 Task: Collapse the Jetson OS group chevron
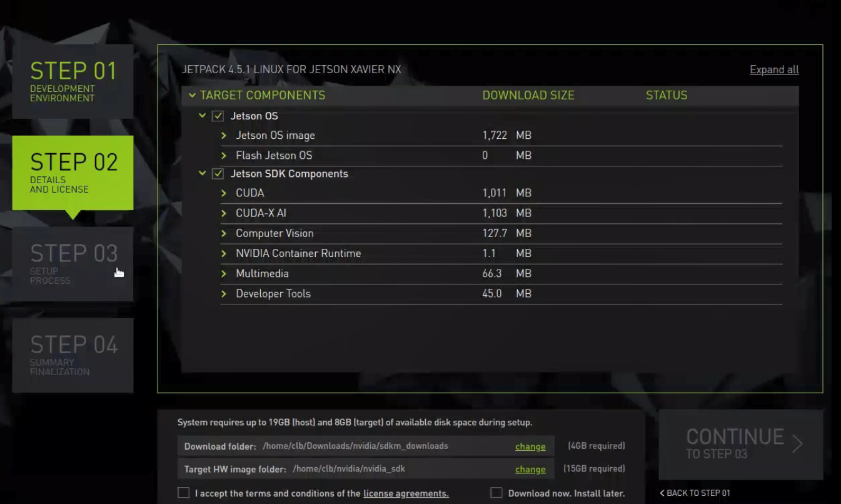pos(202,116)
